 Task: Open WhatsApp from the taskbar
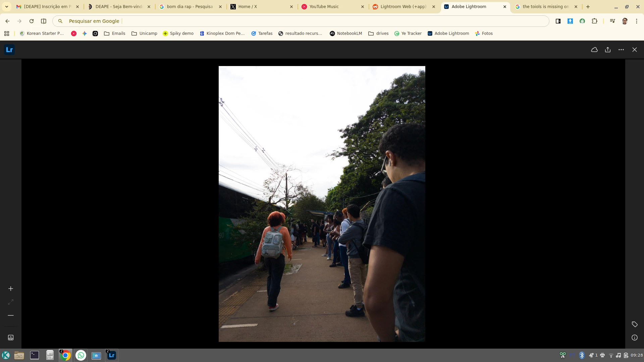pos(80,355)
